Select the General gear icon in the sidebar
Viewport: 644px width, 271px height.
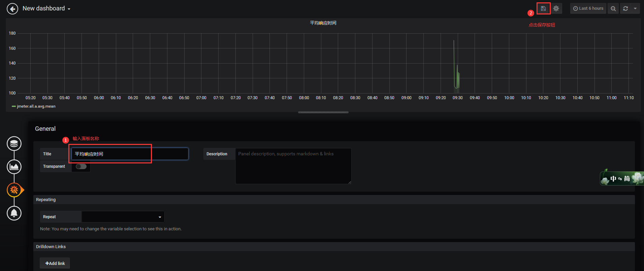(x=14, y=190)
